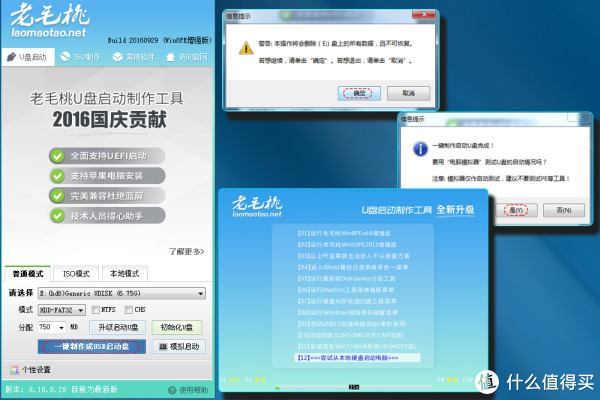This screenshot has width=600, height=400.
Task: Open the 模式 HDD-FAT32 dropdown
Action: coord(62,310)
